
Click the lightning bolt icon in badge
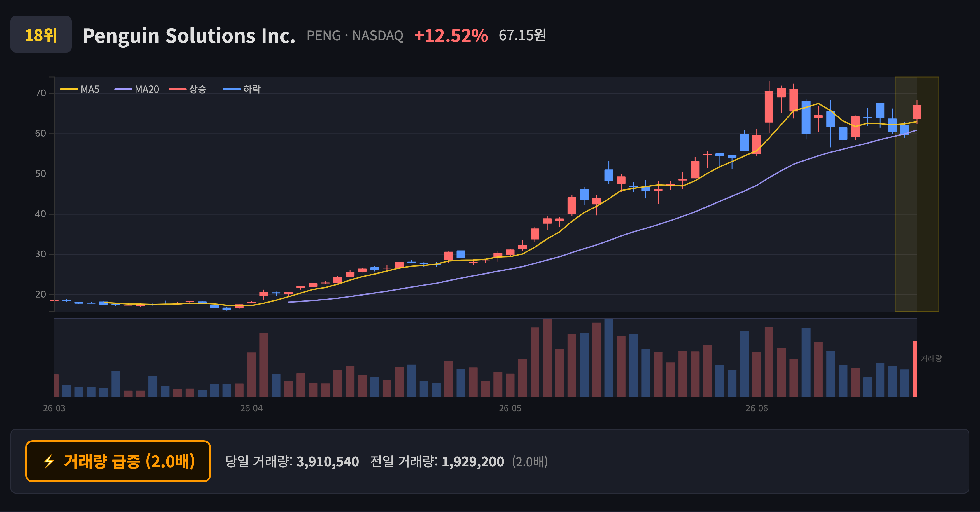(49, 462)
